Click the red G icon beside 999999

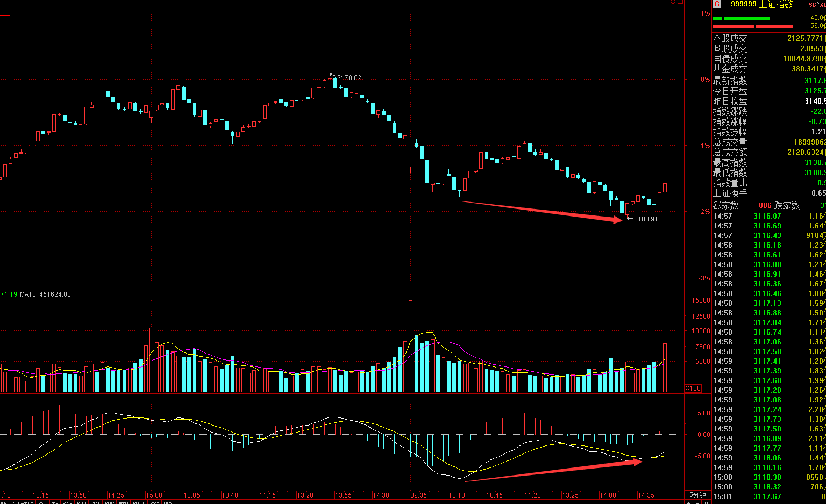[x=717, y=4]
